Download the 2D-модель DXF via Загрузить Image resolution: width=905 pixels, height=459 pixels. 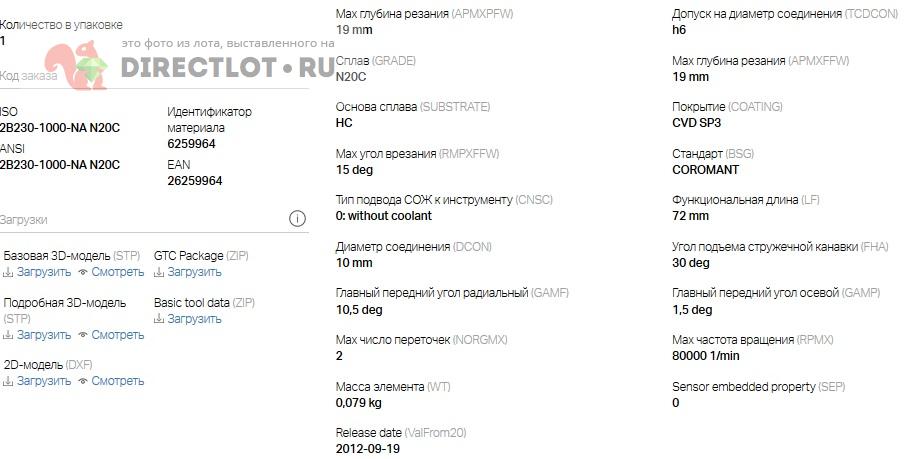[44, 381]
